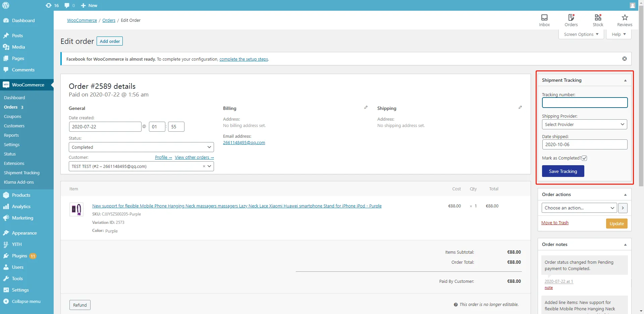Open the Shipping Provider dropdown
The width and height of the screenshot is (644, 314).
click(x=584, y=124)
